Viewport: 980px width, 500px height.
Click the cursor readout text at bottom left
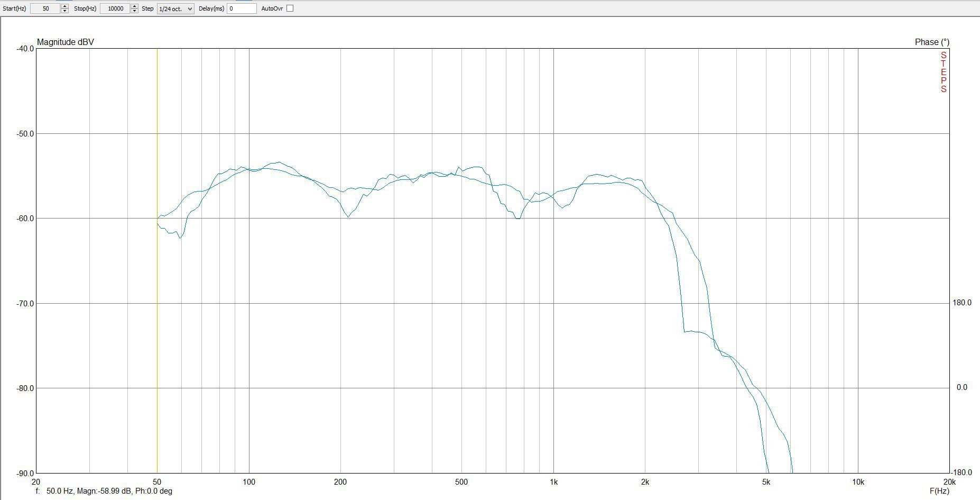click(x=104, y=491)
